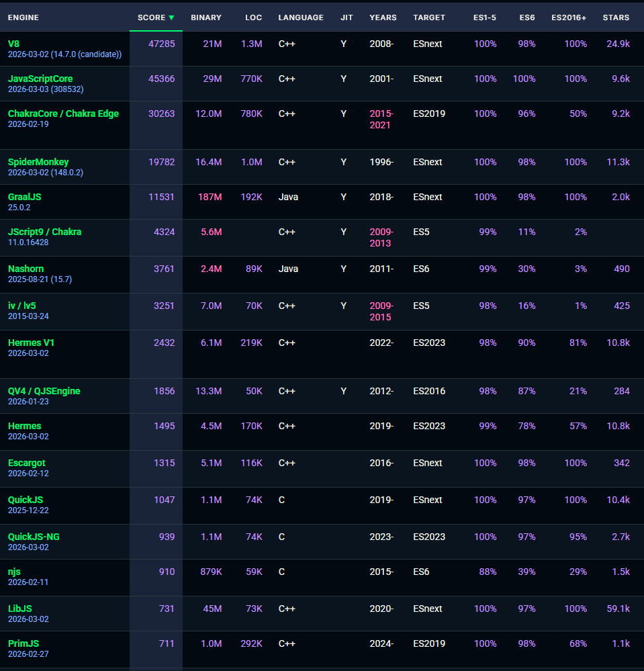Sort table by YEARS column header
644x671 pixels.
point(383,17)
